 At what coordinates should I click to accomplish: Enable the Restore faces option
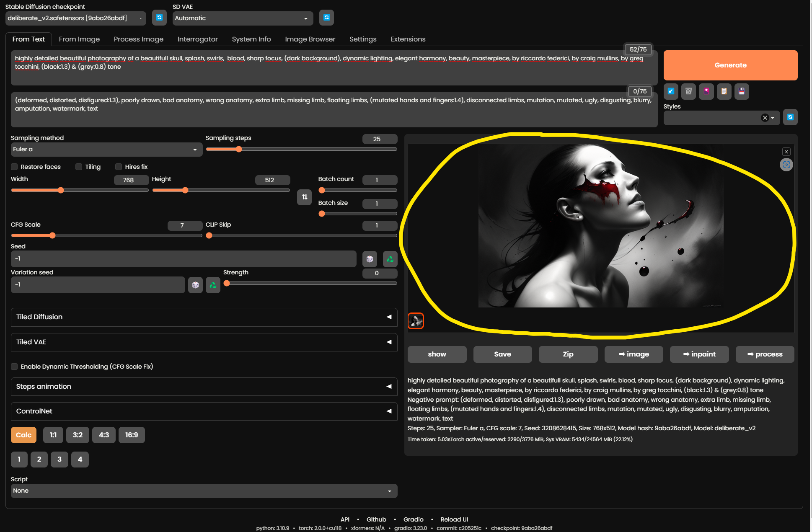(x=14, y=167)
